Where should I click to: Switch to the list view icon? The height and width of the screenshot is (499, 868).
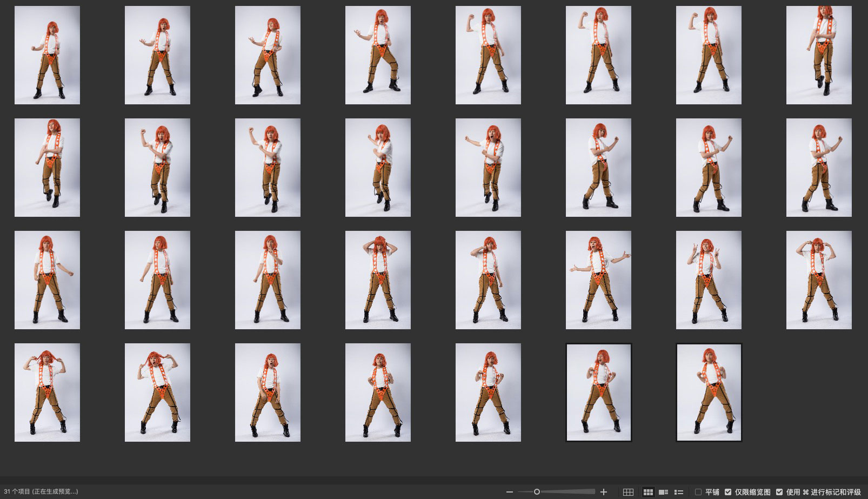coord(679,492)
